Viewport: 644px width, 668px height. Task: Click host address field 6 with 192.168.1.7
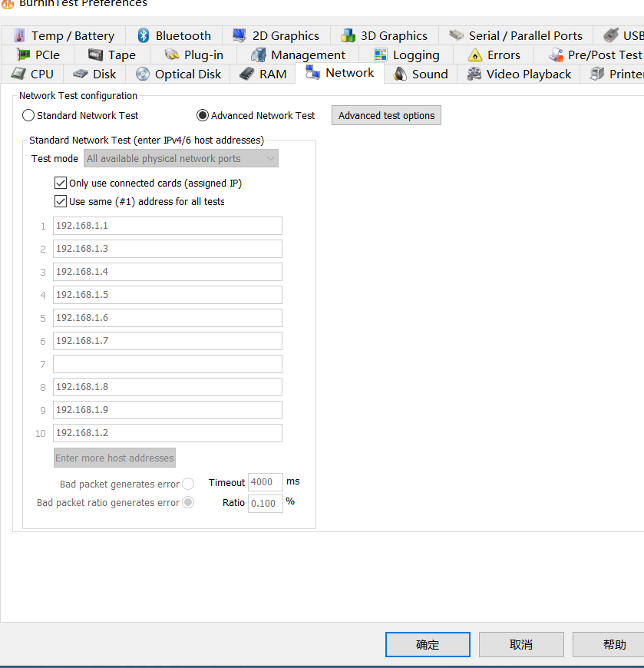click(x=167, y=341)
